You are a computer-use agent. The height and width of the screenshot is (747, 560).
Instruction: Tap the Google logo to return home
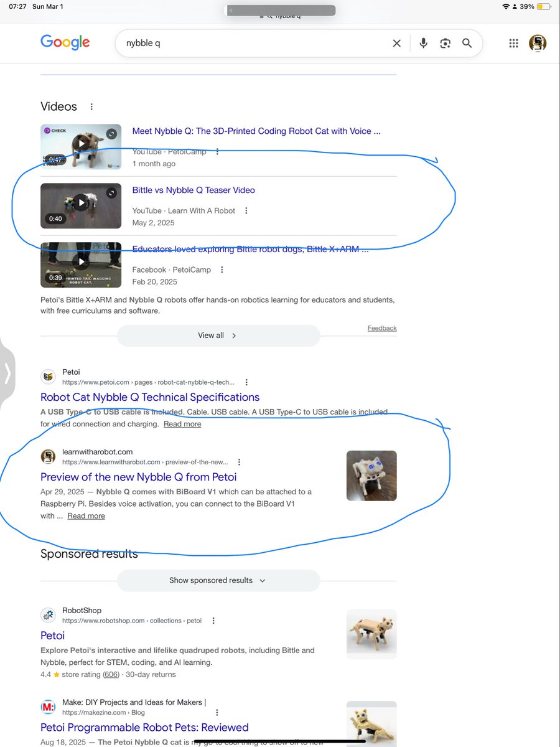(x=65, y=42)
